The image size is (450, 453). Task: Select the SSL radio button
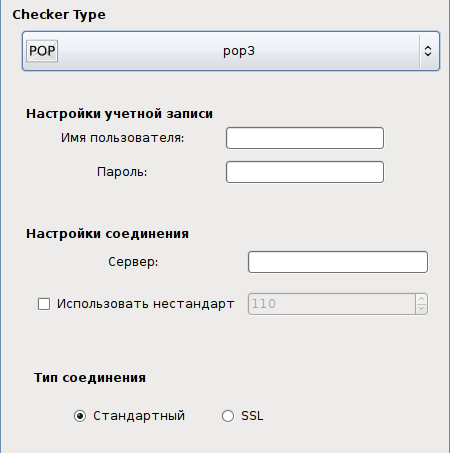[x=228, y=416]
